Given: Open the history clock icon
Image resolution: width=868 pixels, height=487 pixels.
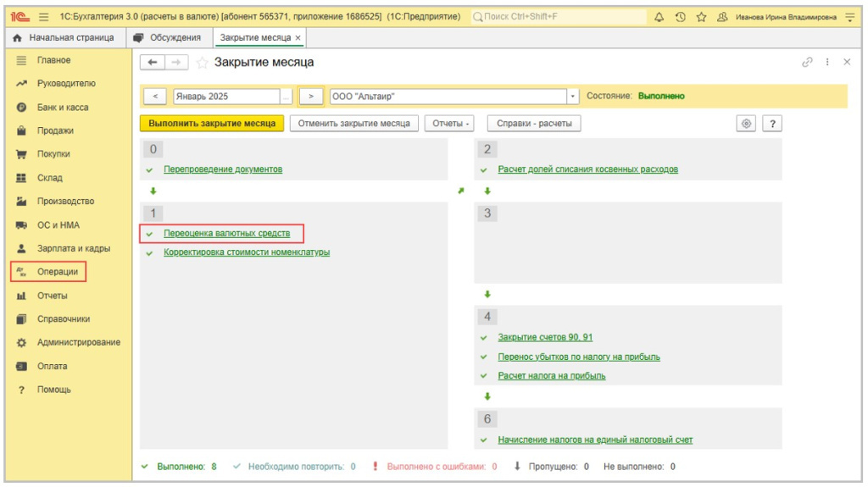Looking at the screenshot, I should (681, 17).
